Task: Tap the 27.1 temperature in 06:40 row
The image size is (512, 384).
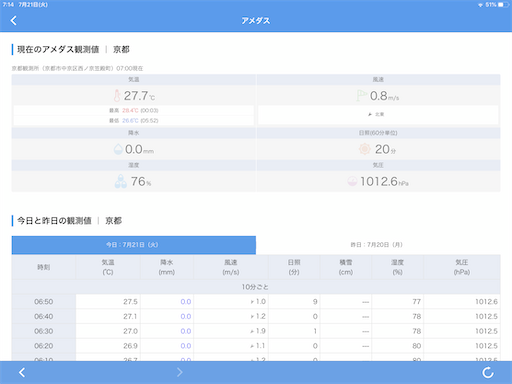Action: pos(130,316)
